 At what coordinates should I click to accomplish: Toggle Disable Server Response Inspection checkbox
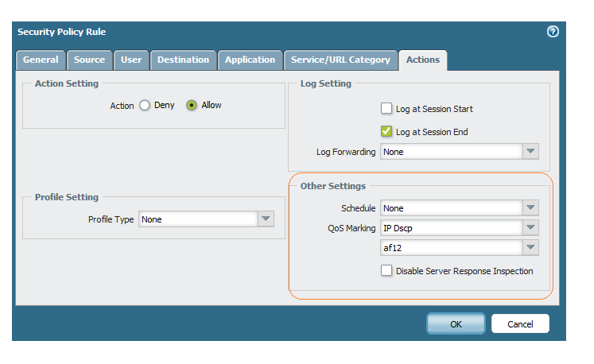point(386,271)
